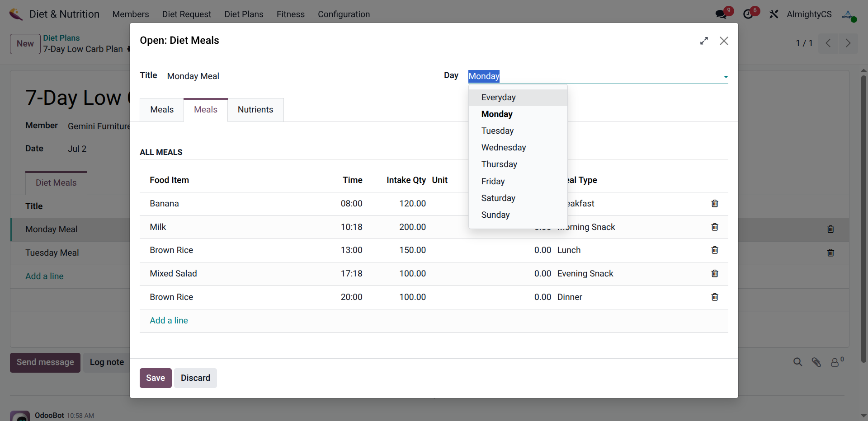The height and width of the screenshot is (421, 868).
Task: Switch to the Nutrients tab
Action: [255, 110]
